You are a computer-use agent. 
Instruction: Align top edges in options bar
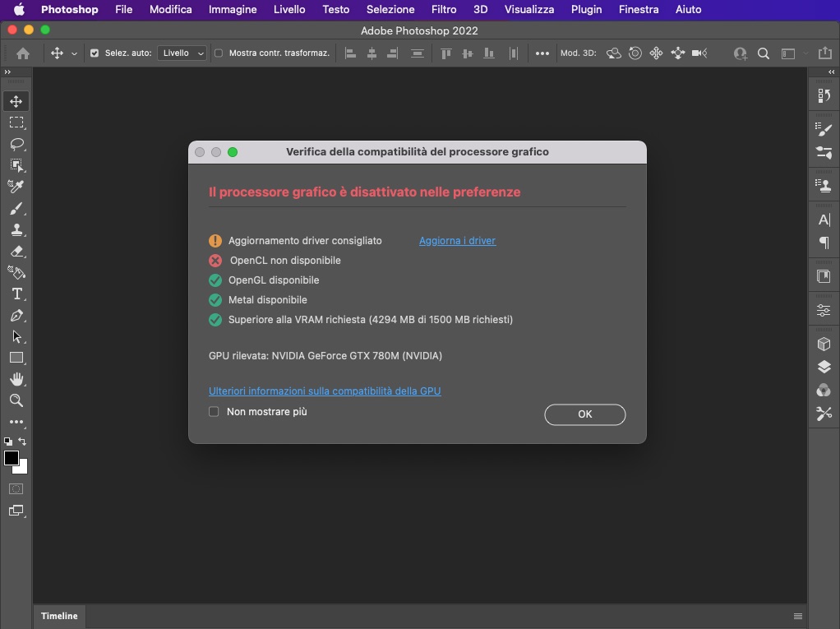(x=445, y=53)
